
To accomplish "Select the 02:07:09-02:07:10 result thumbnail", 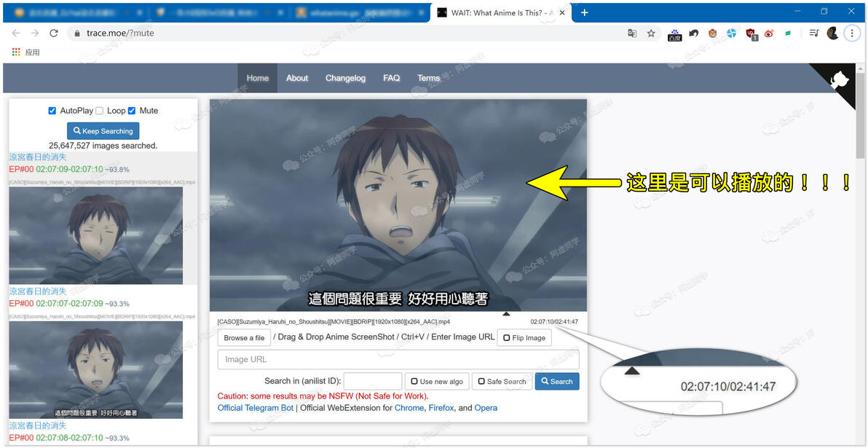I will (96, 235).
